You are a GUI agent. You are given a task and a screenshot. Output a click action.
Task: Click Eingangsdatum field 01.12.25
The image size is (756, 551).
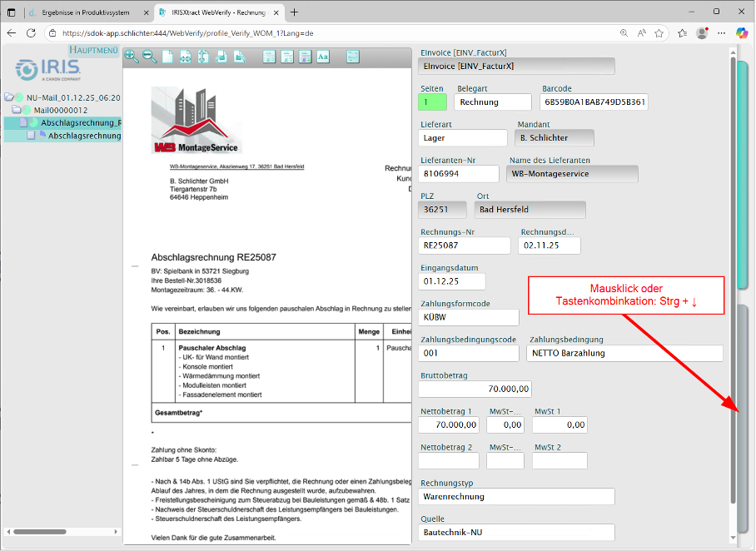coord(452,281)
